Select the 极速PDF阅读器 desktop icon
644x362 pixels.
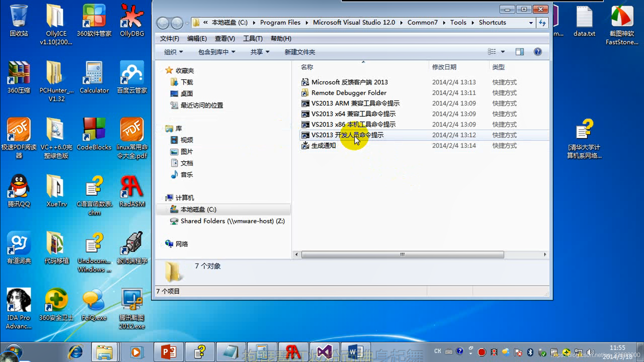coord(19,138)
